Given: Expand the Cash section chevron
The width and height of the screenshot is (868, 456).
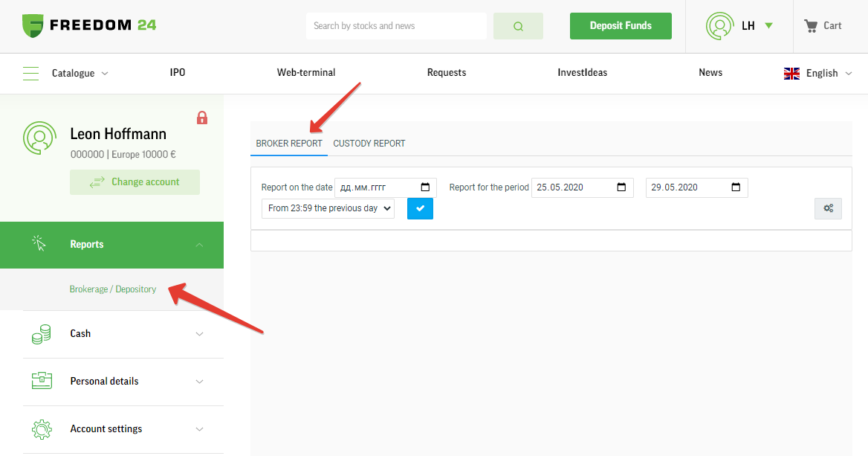Looking at the screenshot, I should pos(199,334).
